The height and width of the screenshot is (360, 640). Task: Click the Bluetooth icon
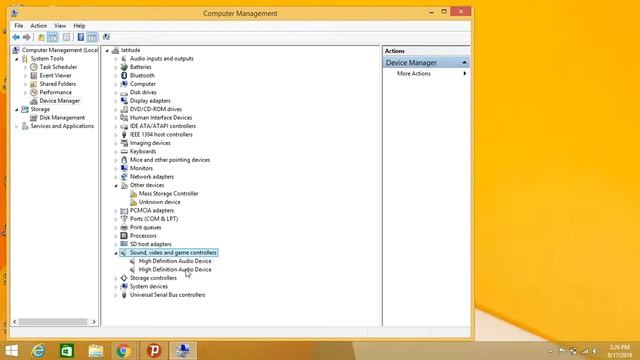tap(124, 76)
